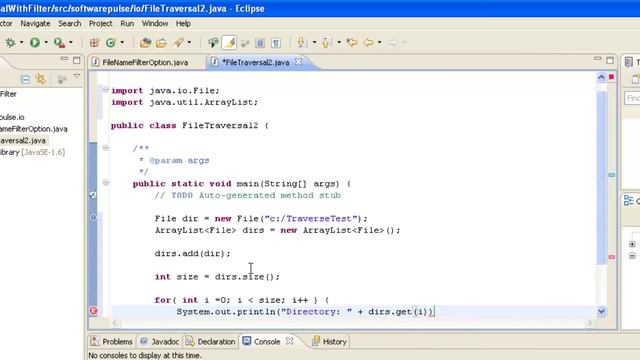640x360 pixels.
Task: Open the Debug launch dropdown arrow
Action: (22, 42)
